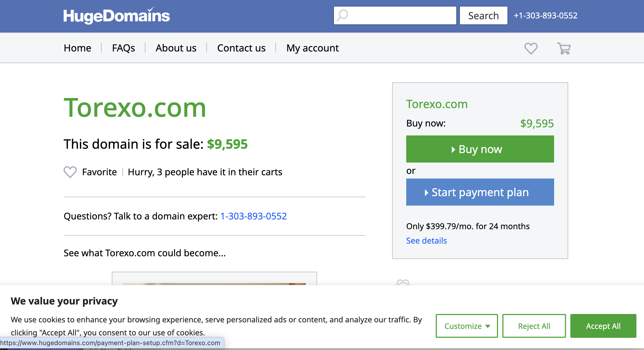644x350 pixels.
Task: Click Start payment plan button
Action: (x=480, y=192)
